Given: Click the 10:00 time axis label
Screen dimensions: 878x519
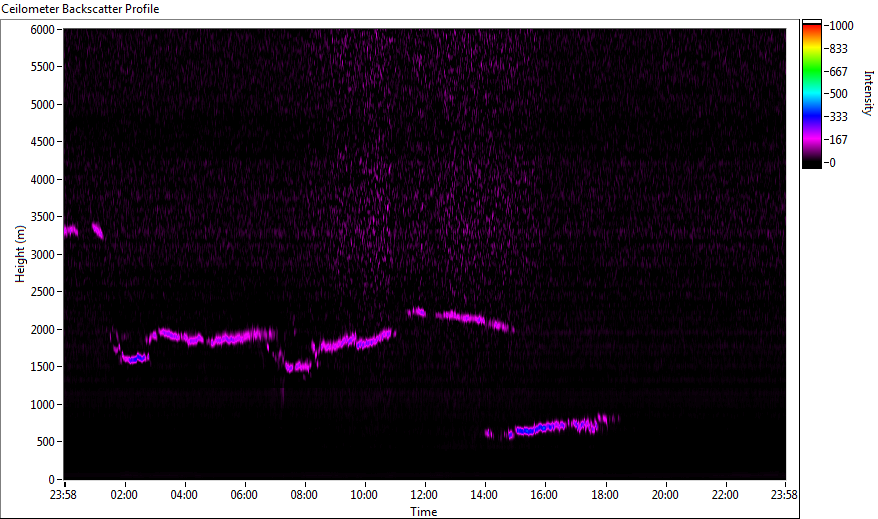Looking at the screenshot, I should pyautogui.click(x=364, y=495).
